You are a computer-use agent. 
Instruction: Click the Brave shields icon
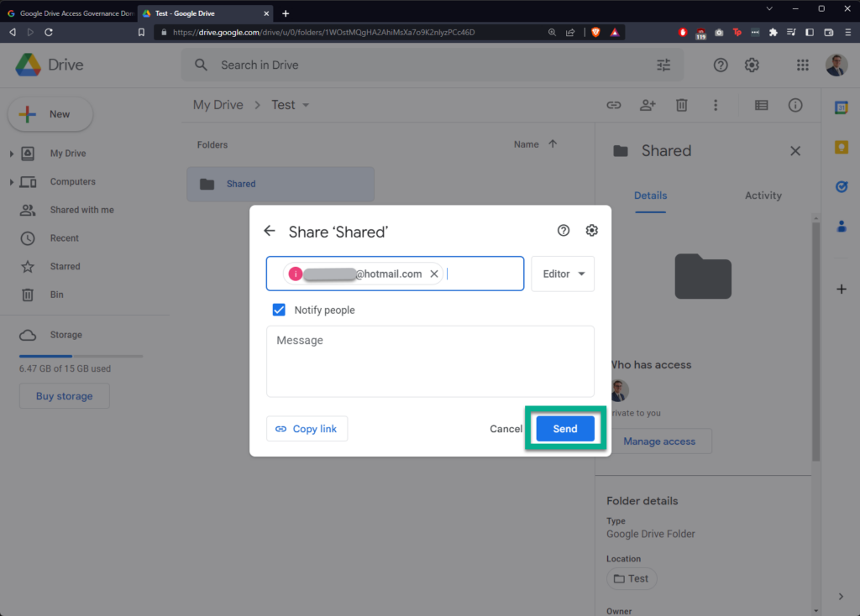click(x=595, y=33)
